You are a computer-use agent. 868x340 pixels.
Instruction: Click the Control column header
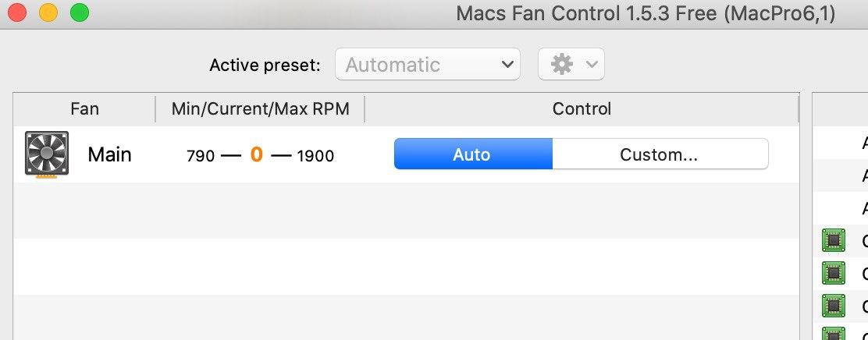582,109
